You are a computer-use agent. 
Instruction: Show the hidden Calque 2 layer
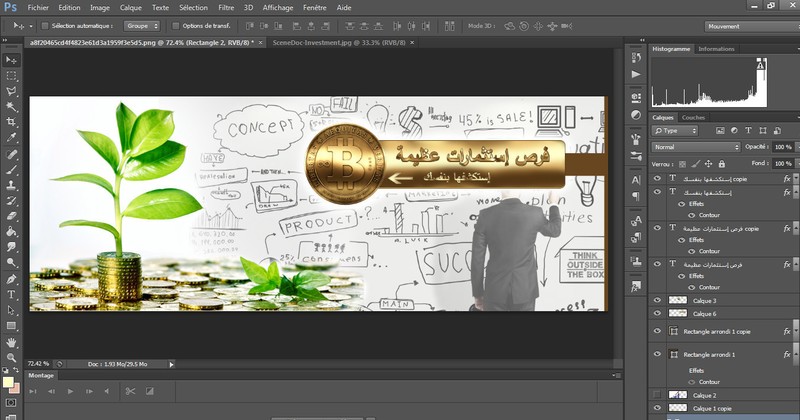point(657,395)
